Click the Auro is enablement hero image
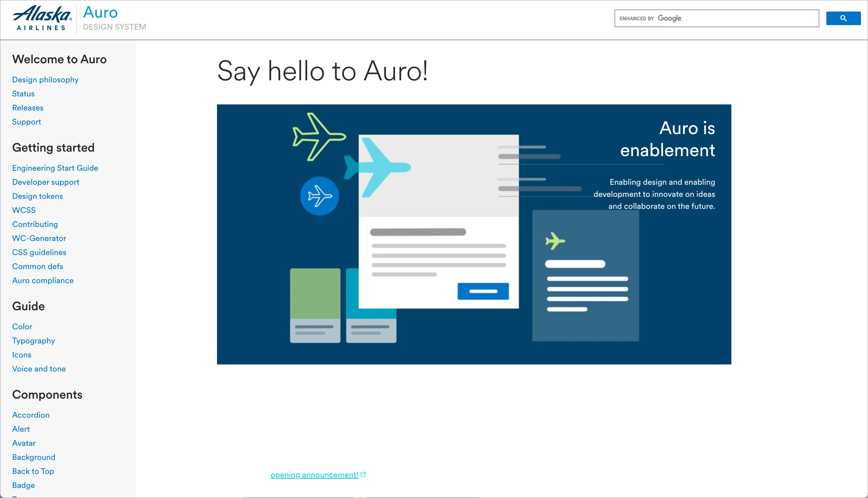 474,234
